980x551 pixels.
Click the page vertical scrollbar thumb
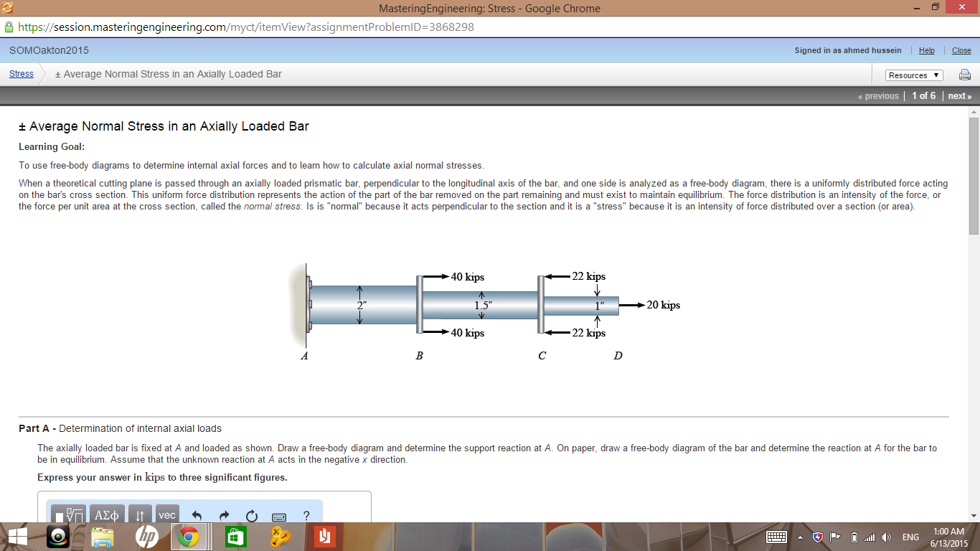974,176
